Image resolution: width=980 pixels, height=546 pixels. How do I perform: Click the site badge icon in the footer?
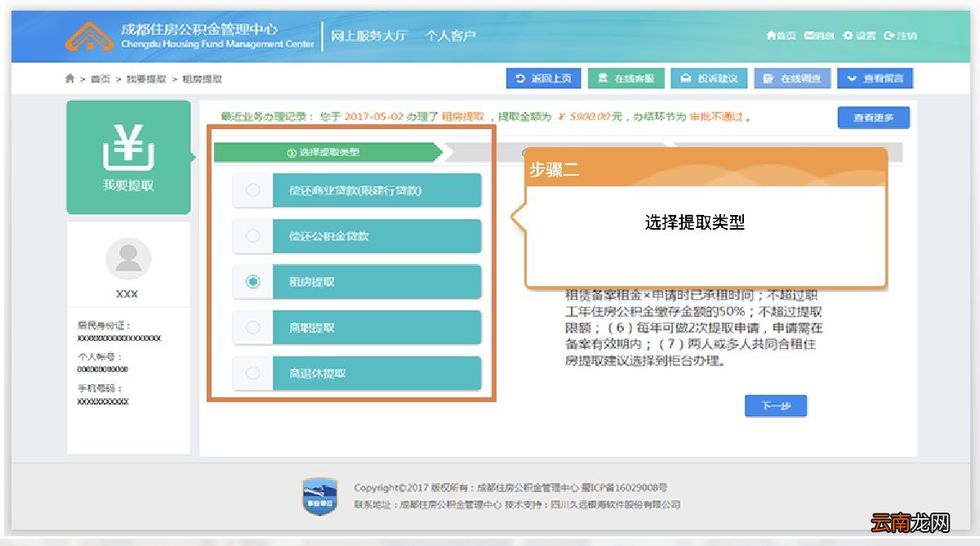pos(318,494)
